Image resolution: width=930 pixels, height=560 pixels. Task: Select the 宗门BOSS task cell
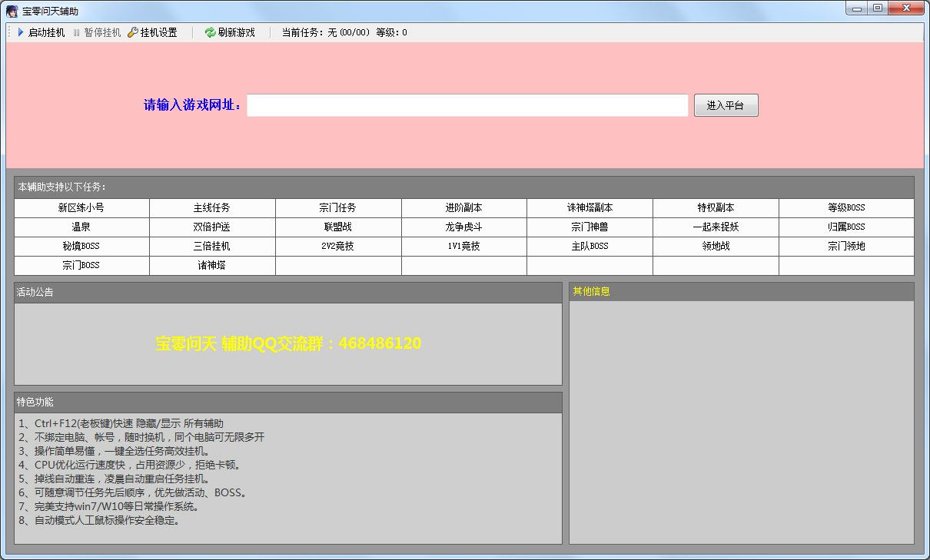click(81, 266)
